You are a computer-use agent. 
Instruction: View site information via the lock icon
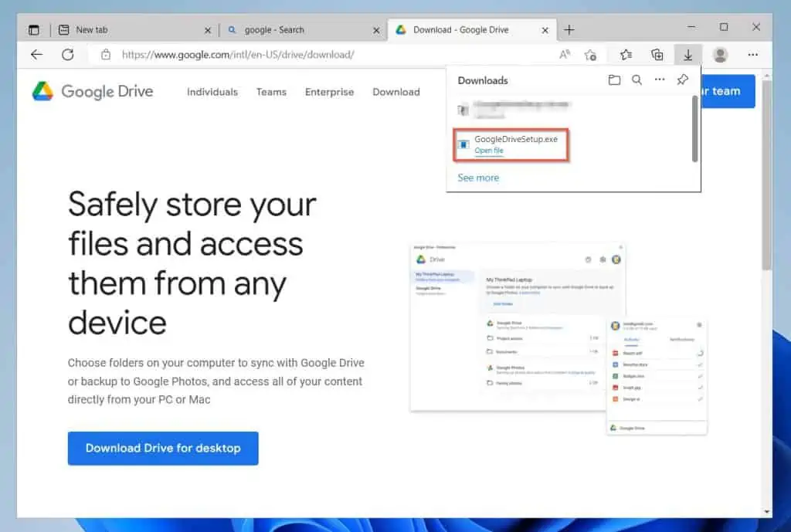[x=105, y=55]
